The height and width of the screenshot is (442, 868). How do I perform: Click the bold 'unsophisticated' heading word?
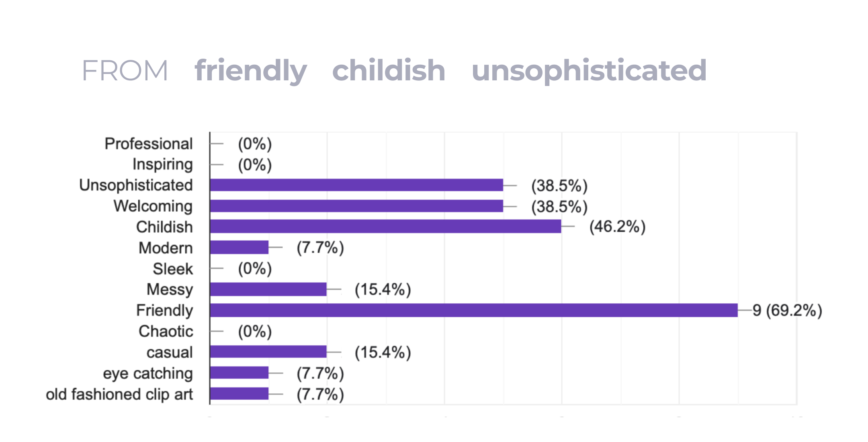pos(589,71)
